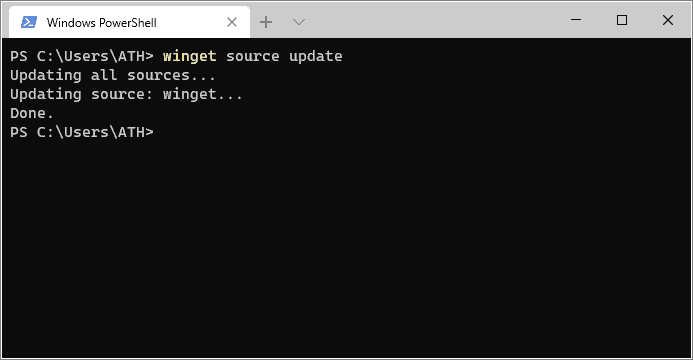693x360 pixels.
Task: Click the yellow winget command word
Action: 190,57
